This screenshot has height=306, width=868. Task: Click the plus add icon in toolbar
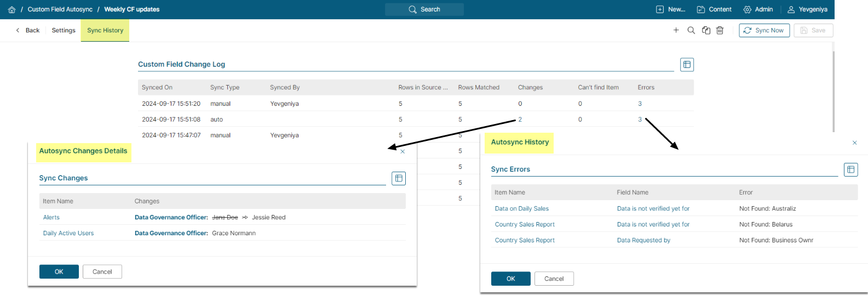pyautogui.click(x=676, y=30)
